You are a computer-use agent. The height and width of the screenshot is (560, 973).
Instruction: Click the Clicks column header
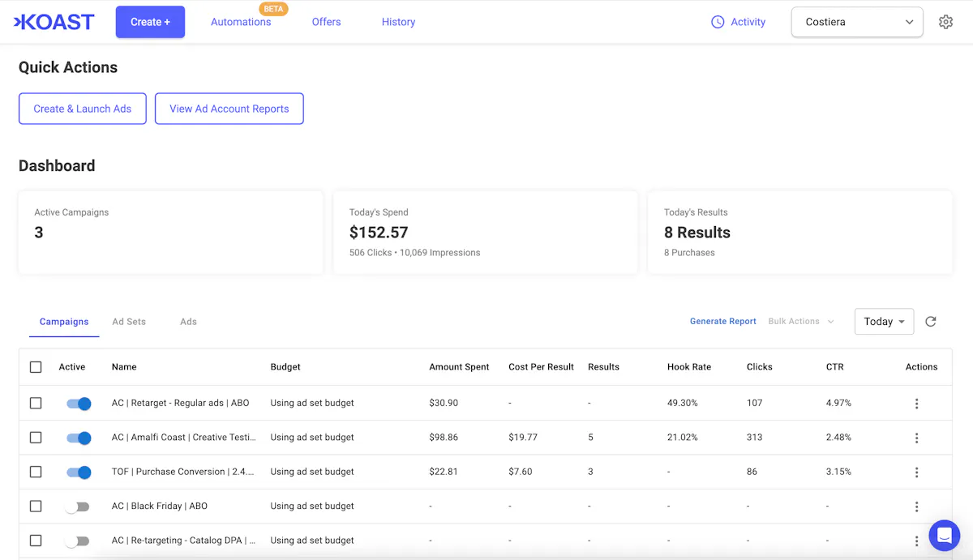pyautogui.click(x=760, y=367)
